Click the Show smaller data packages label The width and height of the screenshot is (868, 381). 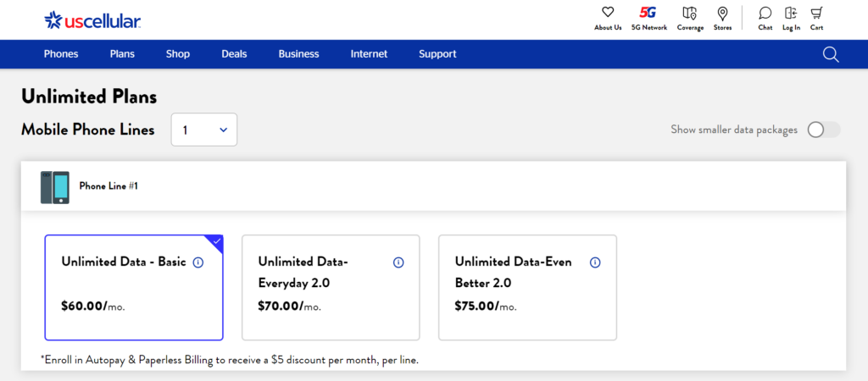tap(734, 130)
